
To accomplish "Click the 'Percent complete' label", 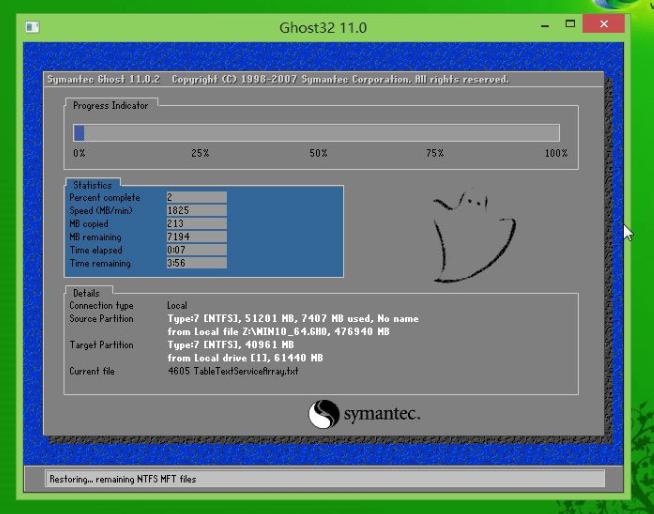I will (105, 197).
